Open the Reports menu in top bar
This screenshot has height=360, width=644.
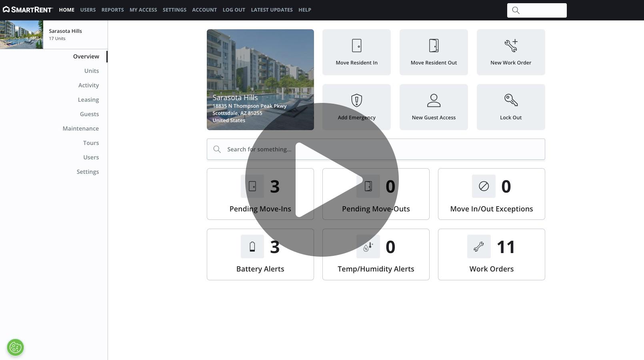point(112,10)
